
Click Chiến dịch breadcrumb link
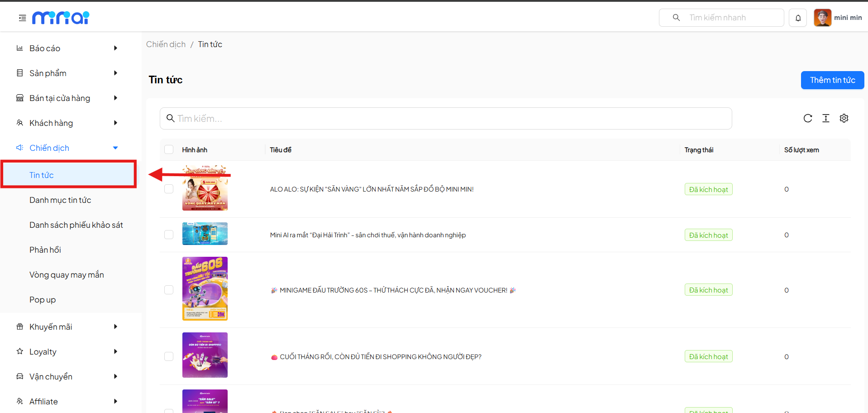[166, 44]
